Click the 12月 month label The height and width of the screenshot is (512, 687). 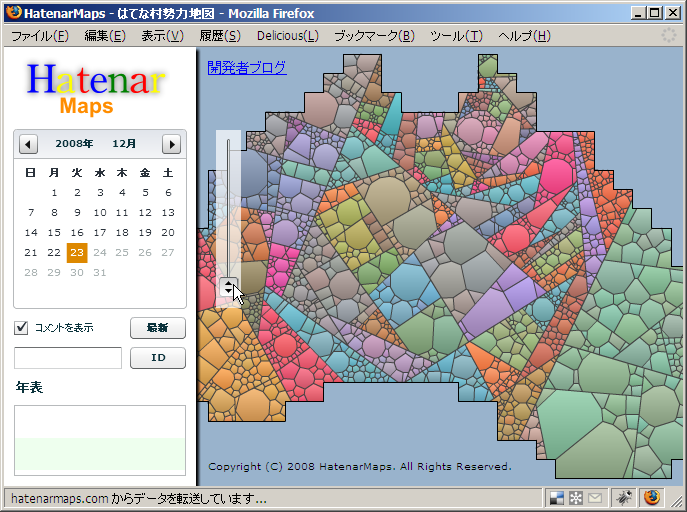coord(124,144)
